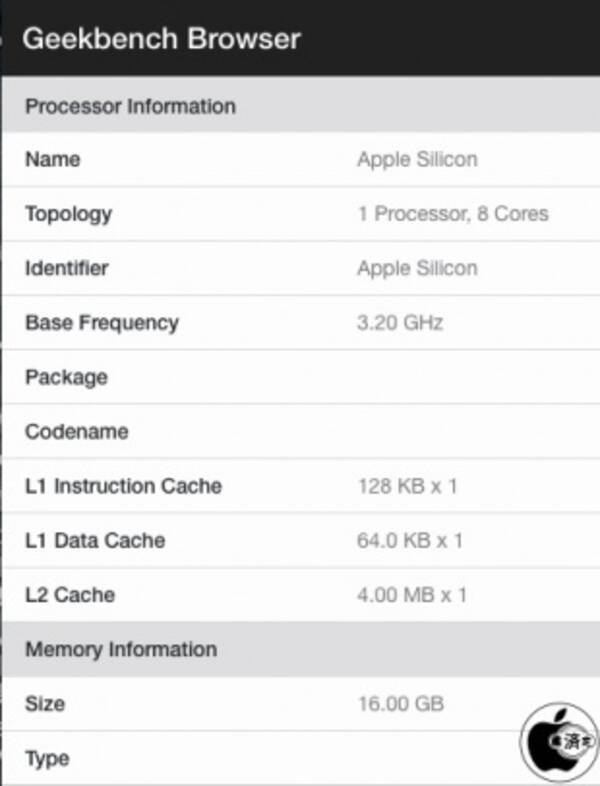The width and height of the screenshot is (600, 786).
Task: Click the memory Type row label
Action: [x=47, y=758]
